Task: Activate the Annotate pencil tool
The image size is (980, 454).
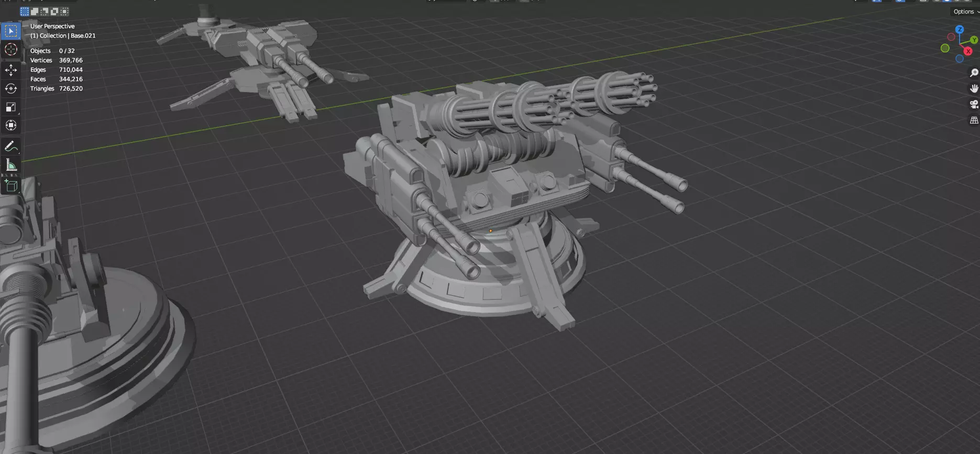Action: (x=11, y=147)
